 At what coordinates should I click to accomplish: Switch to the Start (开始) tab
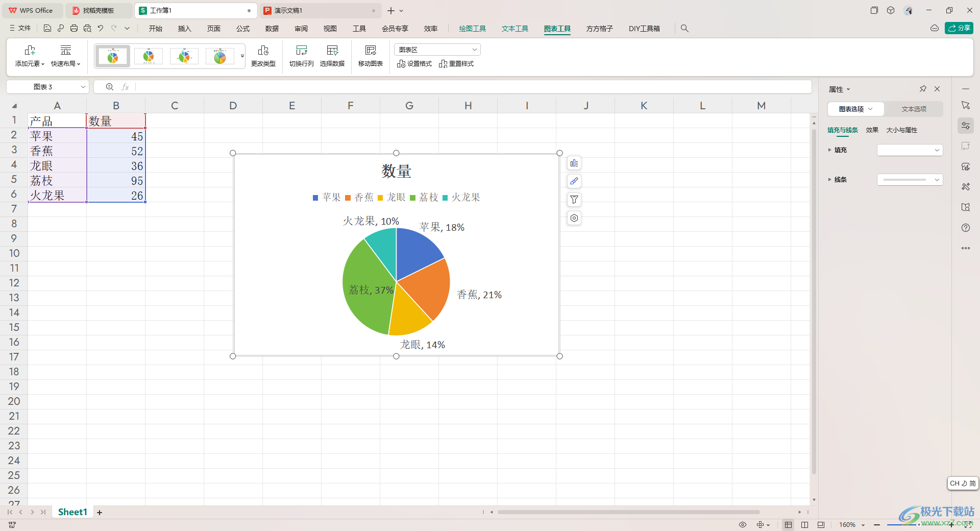pyautogui.click(x=156, y=29)
